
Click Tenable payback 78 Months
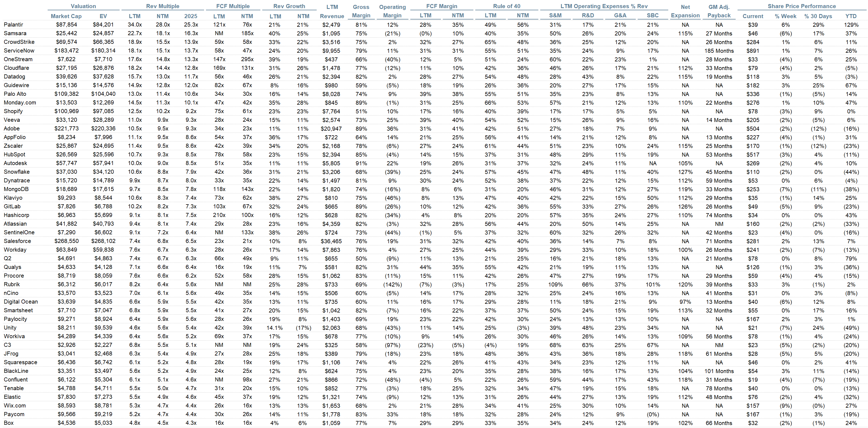pos(719,388)
